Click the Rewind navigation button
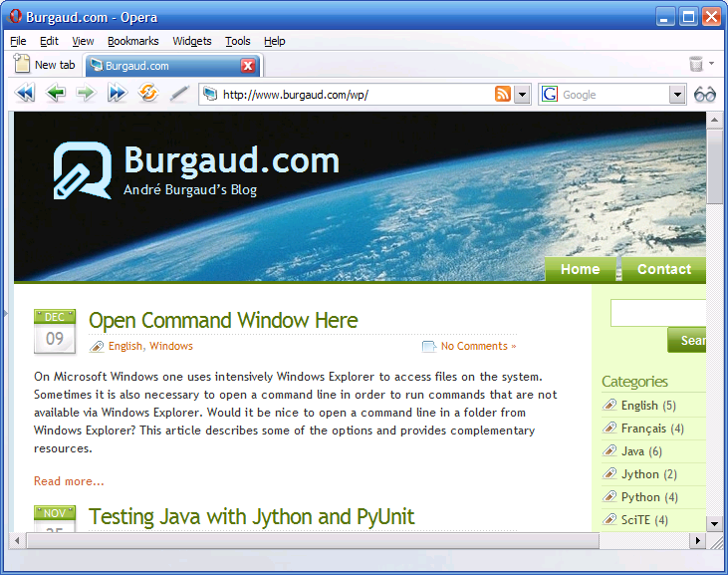The image size is (728, 575). pos(25,94)
